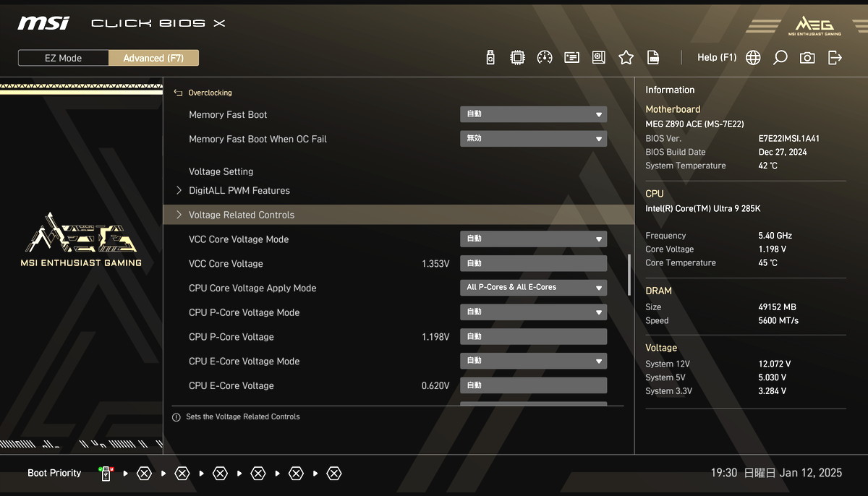This screenshot has width=868, height=496.
Task: Click the Frequency value "5.40 GHz"
Action: pos(775,236)
